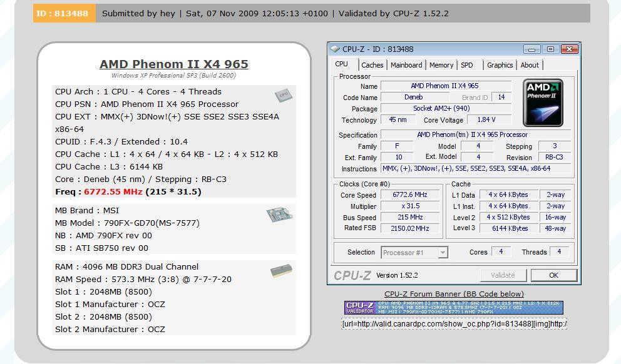The width and height of the screenshot is (621, 364).
Task: Click the Code Name Deneb value
Action: point(414,97)
